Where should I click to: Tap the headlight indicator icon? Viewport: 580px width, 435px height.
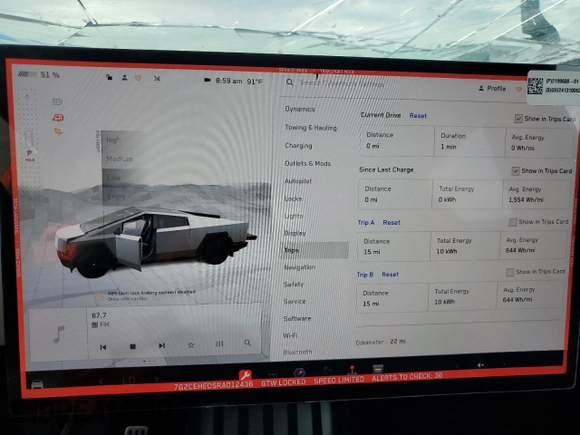[57, 101]
